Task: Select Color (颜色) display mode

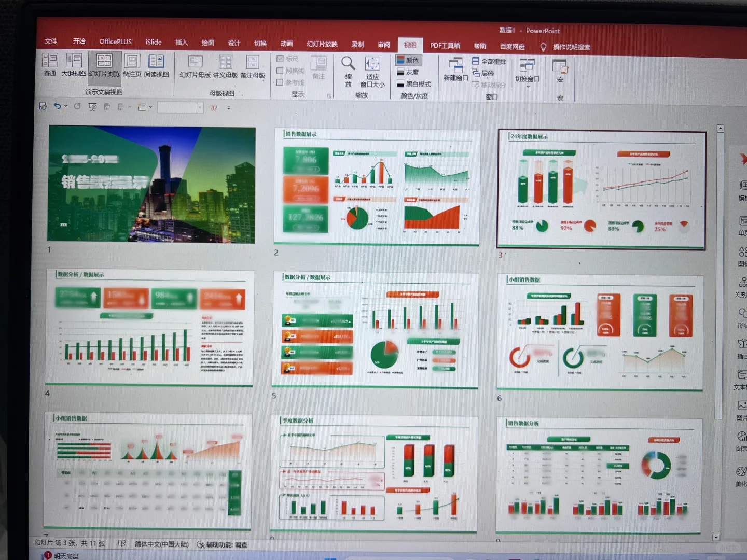Action: click(x=408, y=60)
